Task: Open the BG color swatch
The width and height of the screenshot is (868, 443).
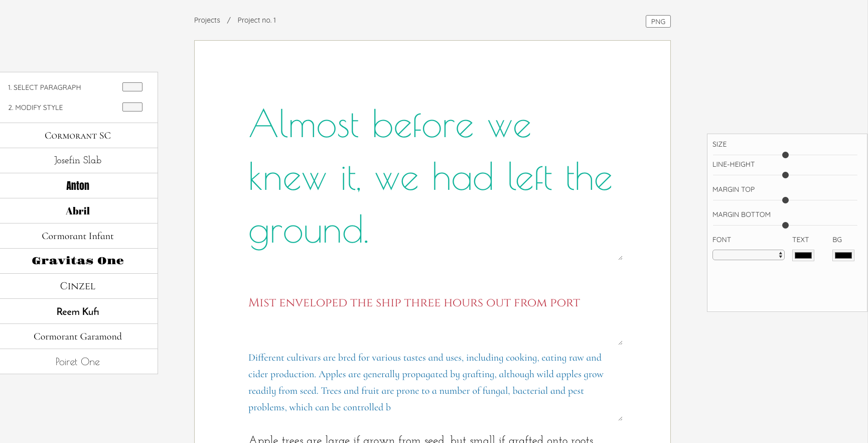Action: [843, 255]
